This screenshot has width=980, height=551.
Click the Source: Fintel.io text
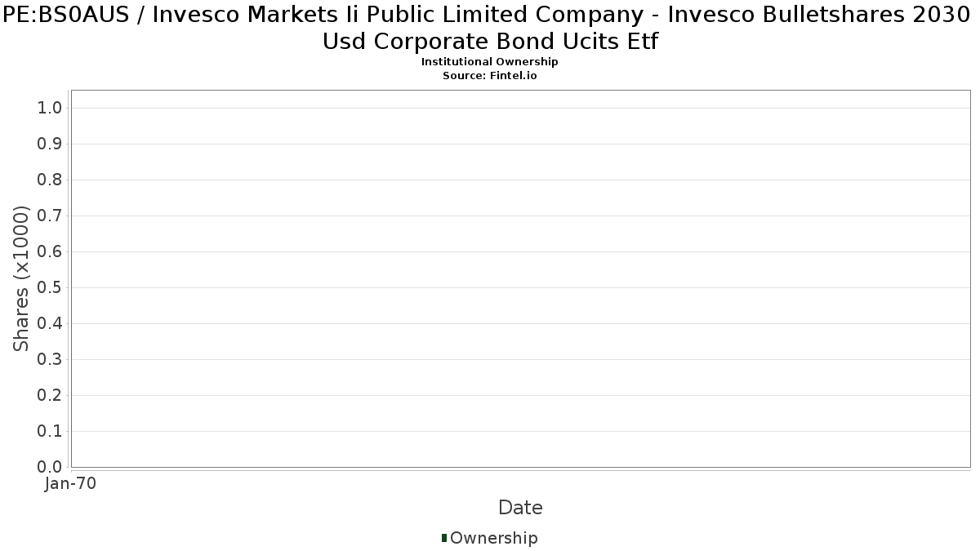490,75
